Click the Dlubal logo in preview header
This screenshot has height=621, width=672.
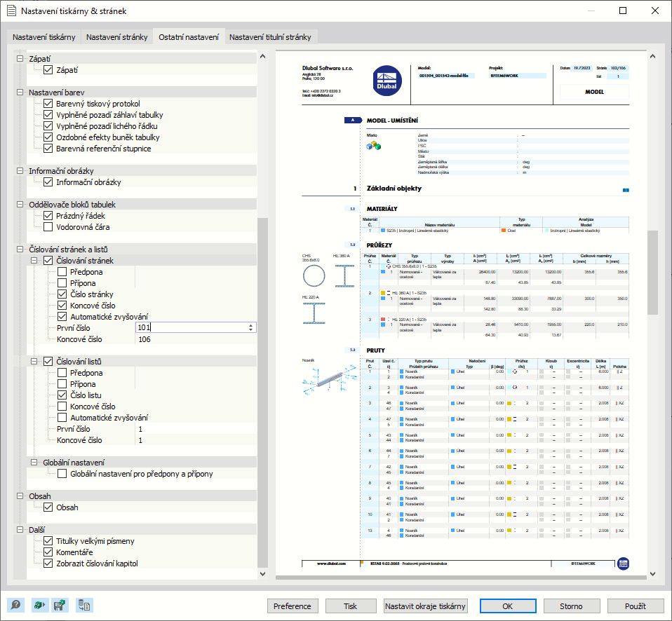387,81
